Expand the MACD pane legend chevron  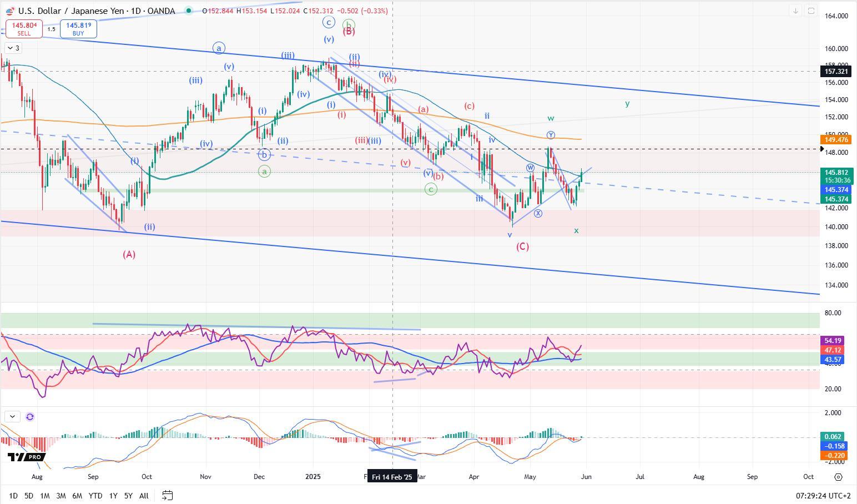tap(12, 416)
